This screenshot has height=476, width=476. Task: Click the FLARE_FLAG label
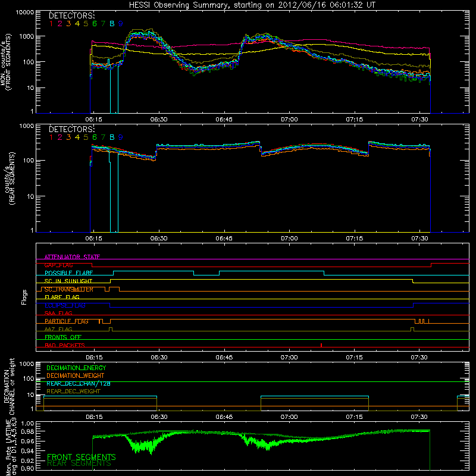(62, 297)
